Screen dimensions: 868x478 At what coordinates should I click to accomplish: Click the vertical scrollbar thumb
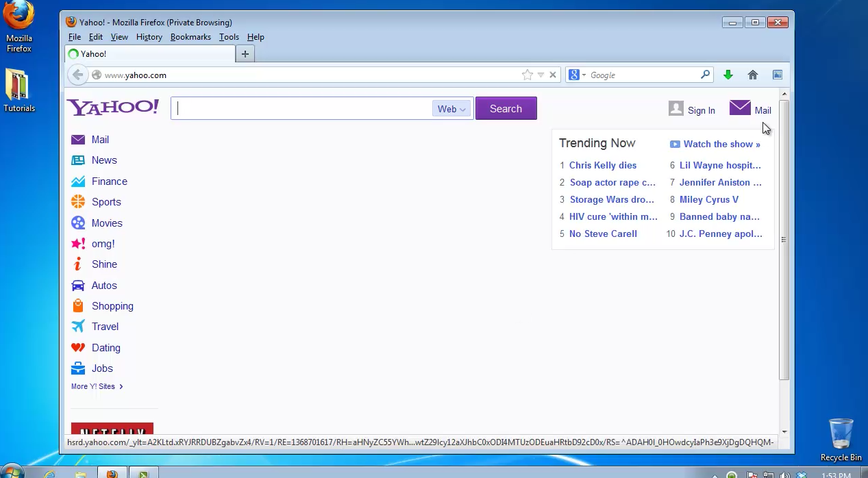[x=784, y=240]
